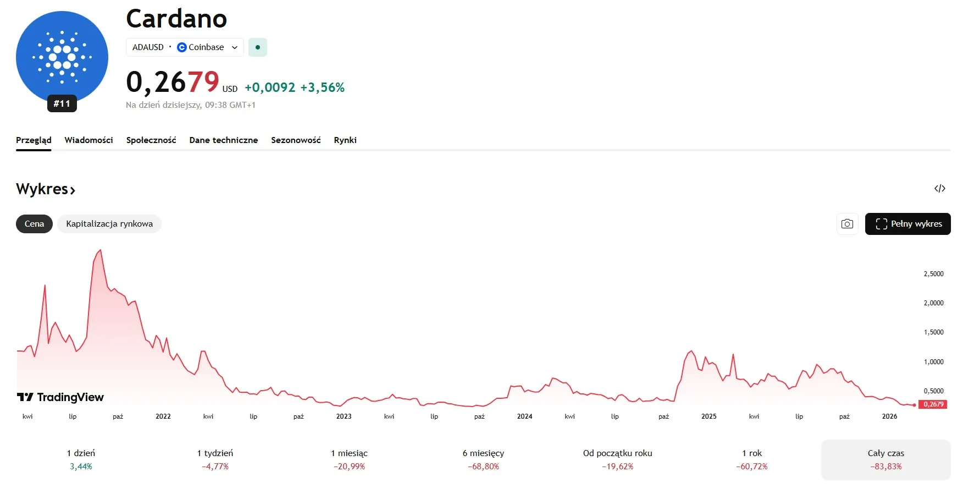980x488 pixels.
Task: Click the #11 rank badge
Action: [x=62, y=103]
